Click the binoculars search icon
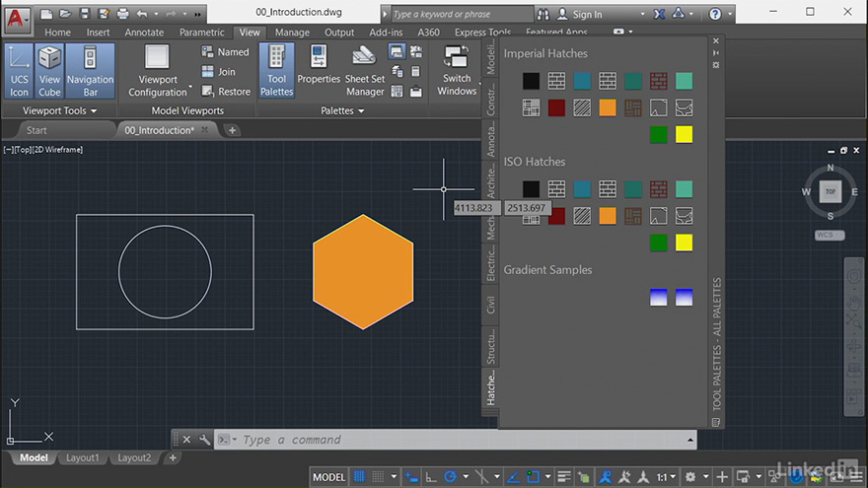The height and width of the screenshot is (488, 868). pyautogui.click(x=543, y=14)
